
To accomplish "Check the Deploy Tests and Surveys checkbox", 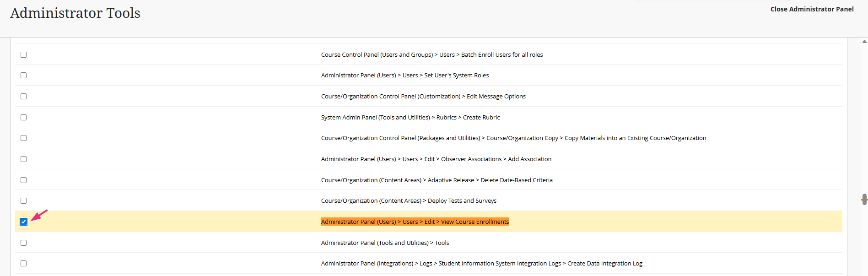I will click(24, 201).
